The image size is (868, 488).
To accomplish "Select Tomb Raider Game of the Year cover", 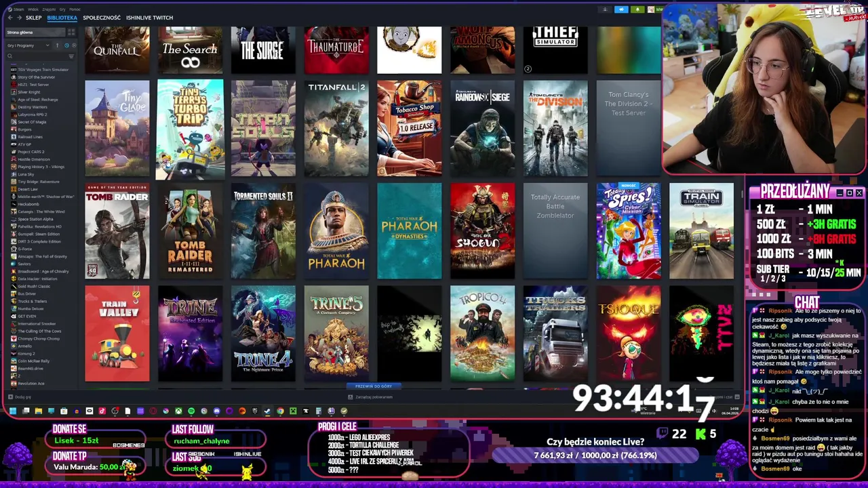I will click(x=117, y=231).
